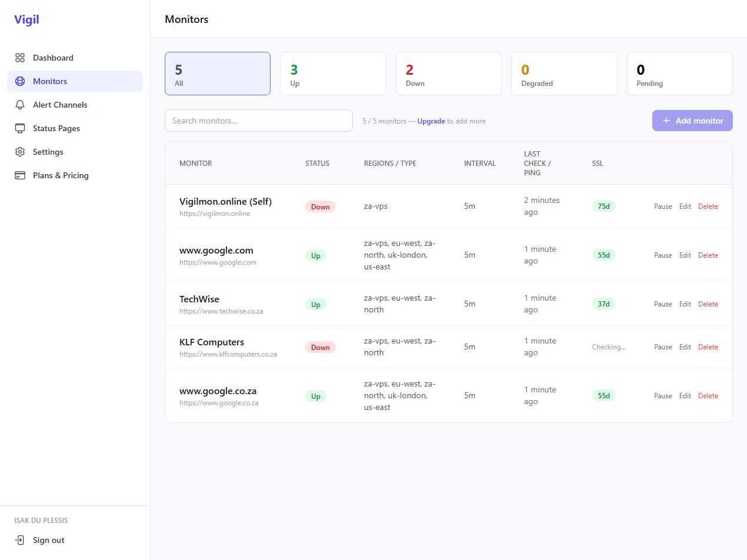Screen dimensions: 747x560
Task: Click the MONITOR column header
Action: (196, 164)
